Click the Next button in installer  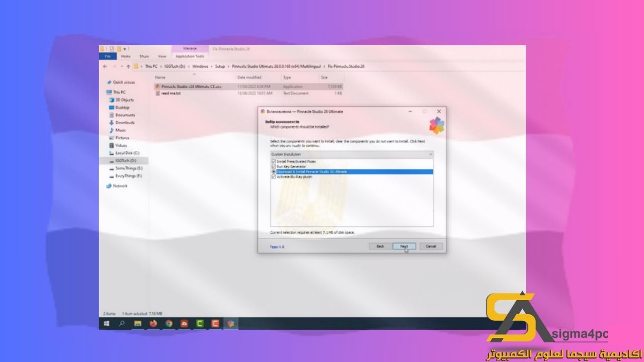404,246
